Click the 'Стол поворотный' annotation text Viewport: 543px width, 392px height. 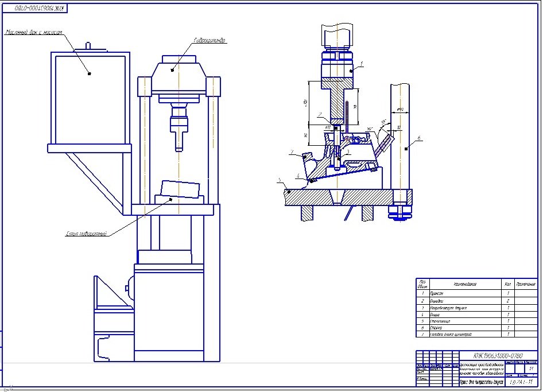point(86,233)
